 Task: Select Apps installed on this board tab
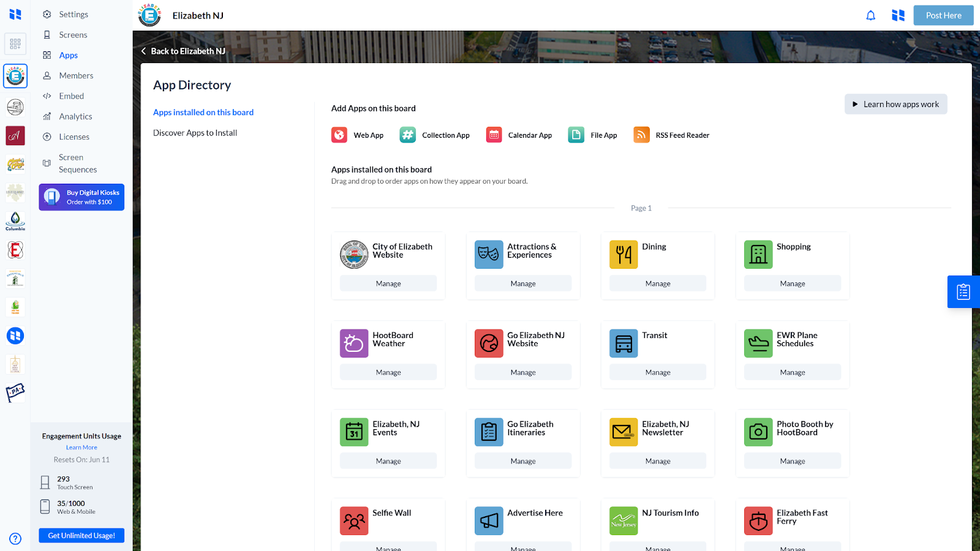tap(203, 113)
